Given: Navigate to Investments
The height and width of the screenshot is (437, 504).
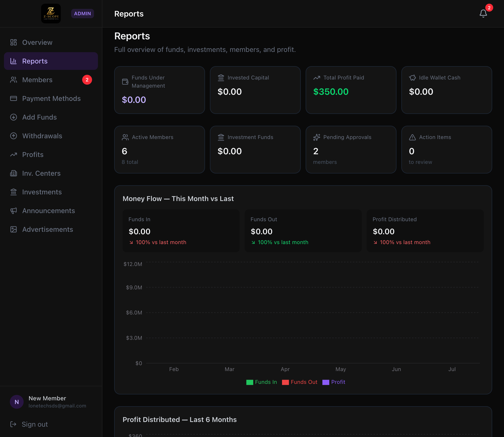Looking at the screenshot, I should click(51, 192).
